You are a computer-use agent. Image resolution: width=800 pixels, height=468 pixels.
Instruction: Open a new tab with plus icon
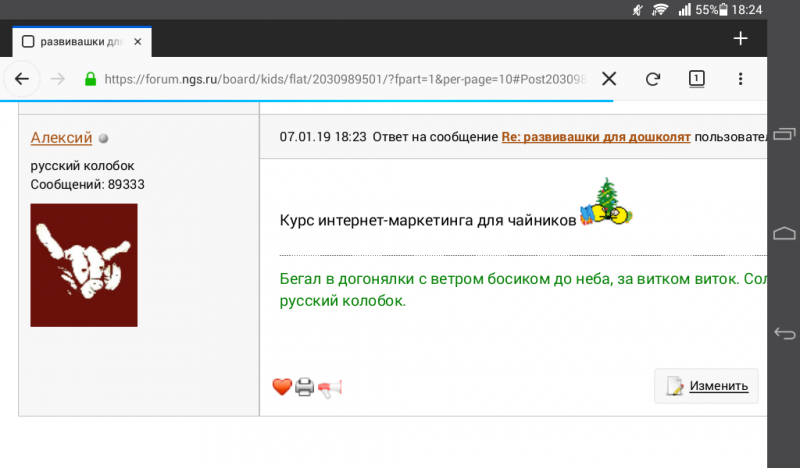coord(740,38)
